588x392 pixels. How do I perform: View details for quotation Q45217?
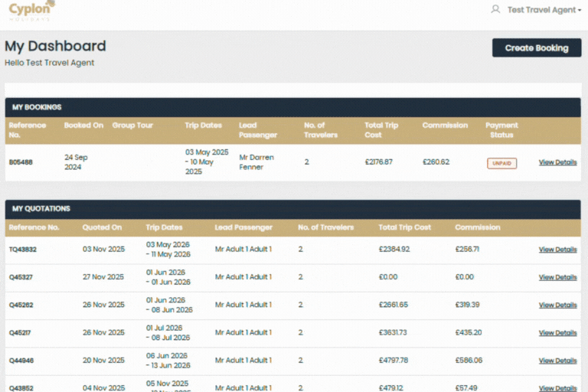[557, 333]
